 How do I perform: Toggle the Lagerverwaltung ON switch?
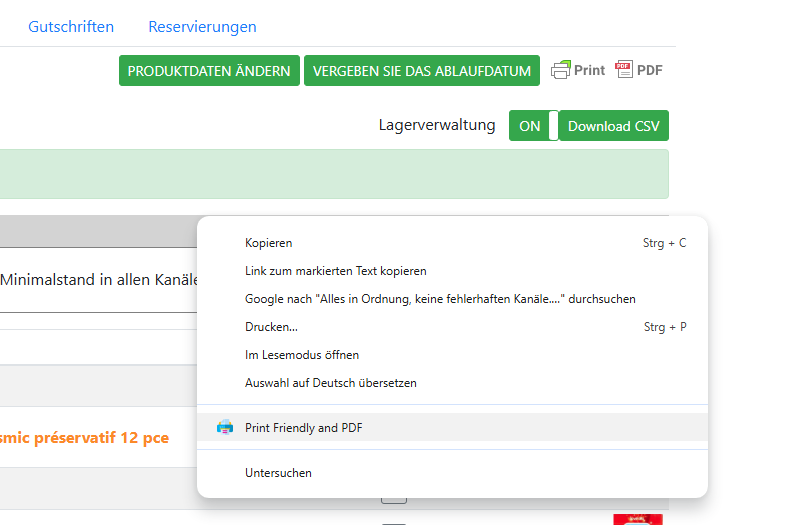(x=533, y=126)
